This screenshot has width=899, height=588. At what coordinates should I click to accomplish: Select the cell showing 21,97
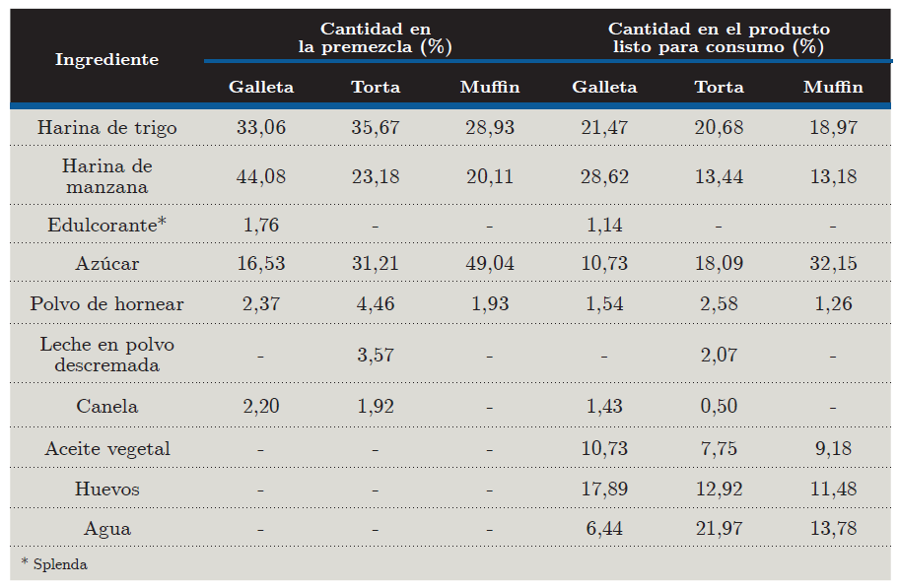(x=719, y=529)
